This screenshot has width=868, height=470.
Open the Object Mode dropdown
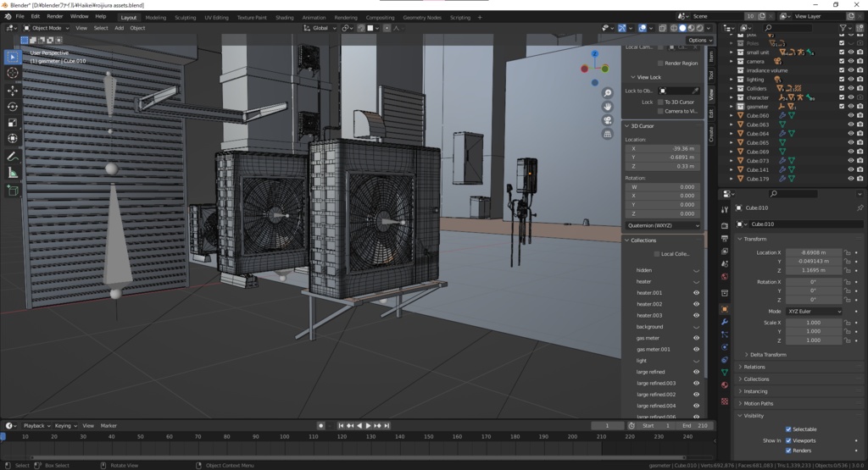(47, 28)
